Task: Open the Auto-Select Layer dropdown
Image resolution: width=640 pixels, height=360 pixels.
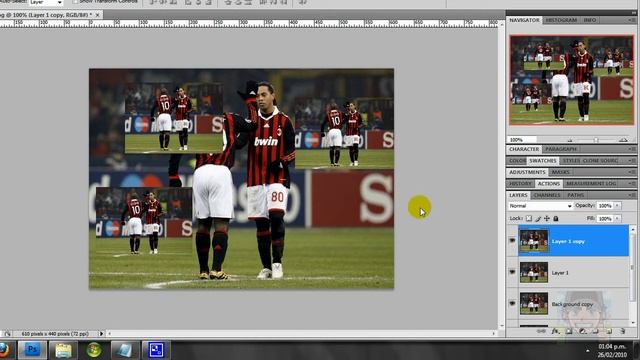Action: point(46,2)
